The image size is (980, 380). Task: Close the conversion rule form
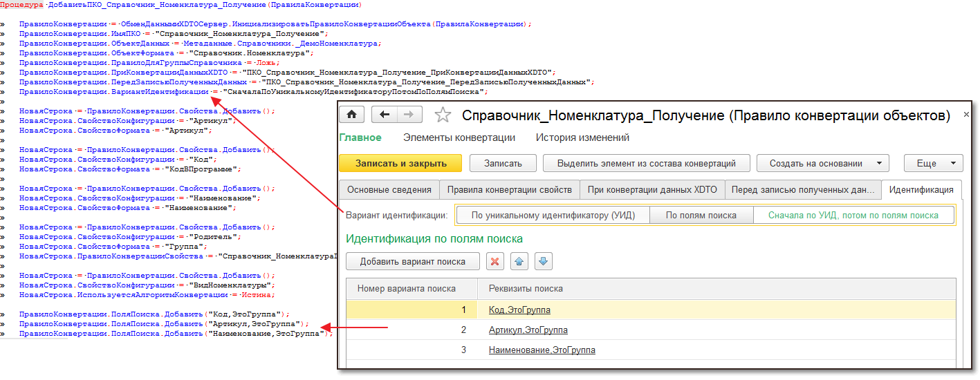click(x=966, y=114)
